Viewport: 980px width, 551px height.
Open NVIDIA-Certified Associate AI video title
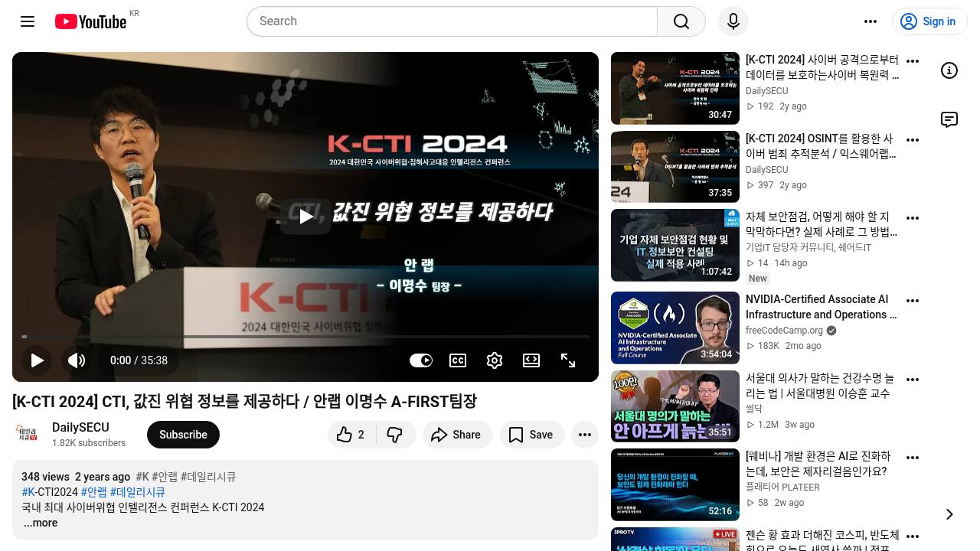[821, 307]
